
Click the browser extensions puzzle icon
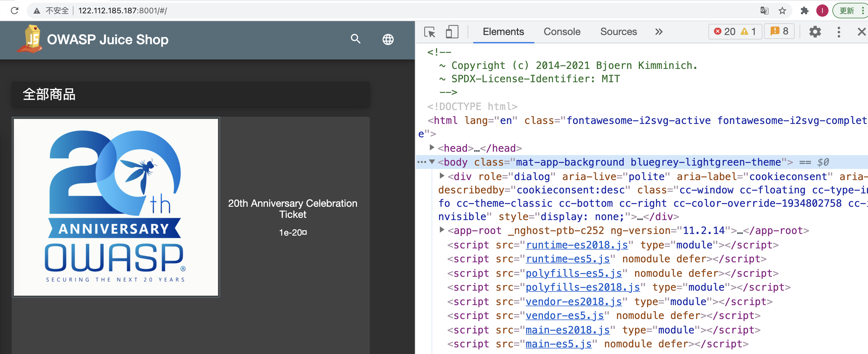(x=804, y=11)
